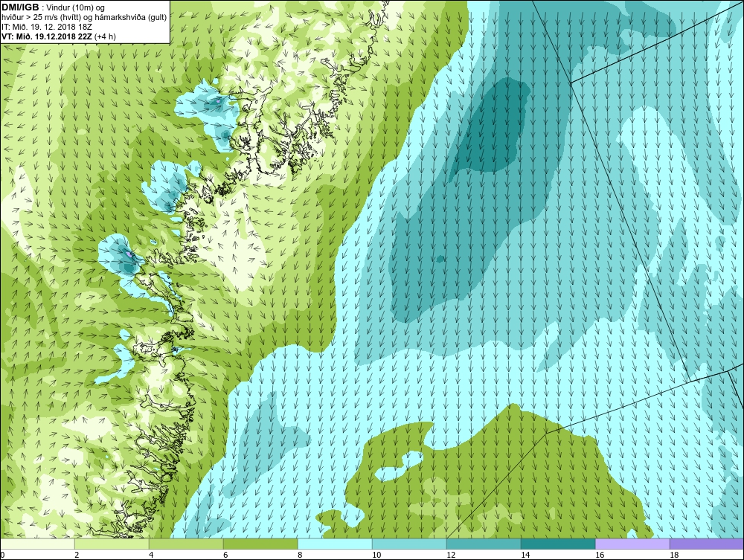Click the 'hviður > 25 m/s (hvítt)' text line
The height and width of the screenshot is (560, 744).
point(84,18)
